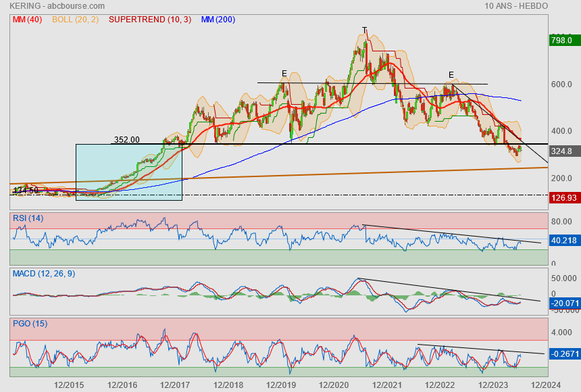Select the "PGO (15)" indicator label
This screenshot has height=392, width=581.
click(x=30, y=324)
